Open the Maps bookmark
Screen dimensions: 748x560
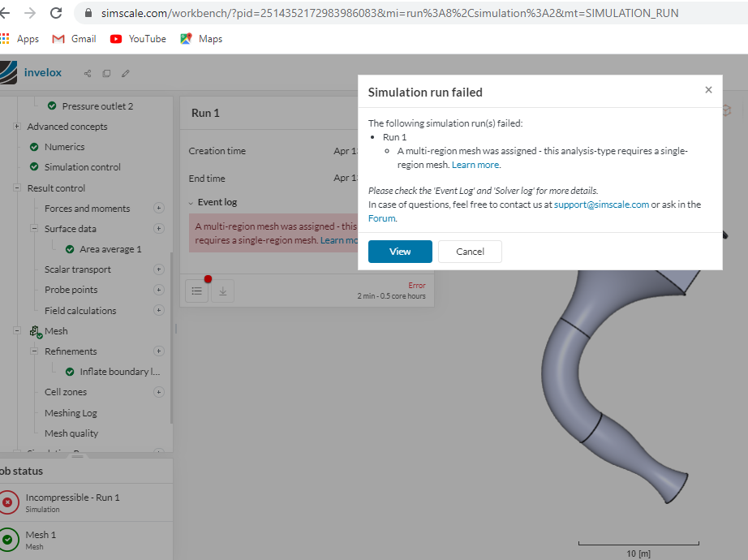(x=200, y=38)
